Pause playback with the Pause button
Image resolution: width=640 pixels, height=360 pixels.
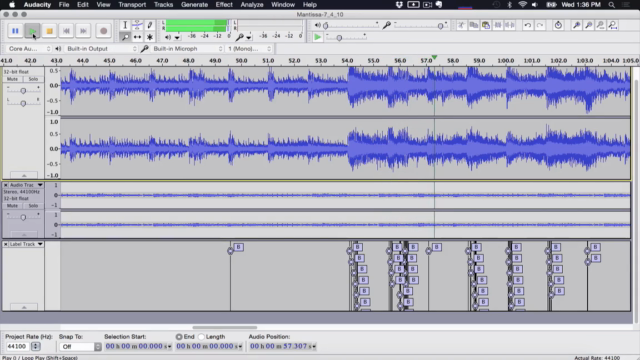15,31
